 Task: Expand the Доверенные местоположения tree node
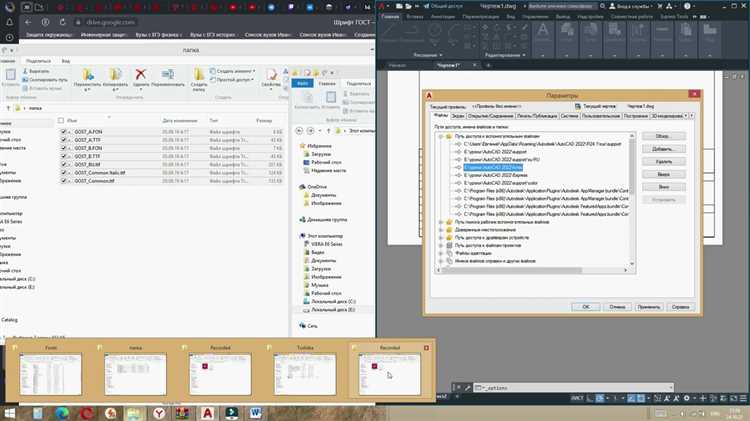(440, 229)
